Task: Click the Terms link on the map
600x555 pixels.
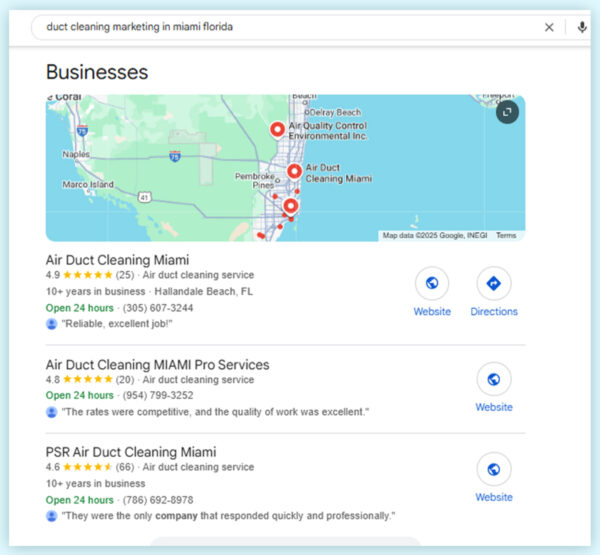Action: [x=506, y=235]
